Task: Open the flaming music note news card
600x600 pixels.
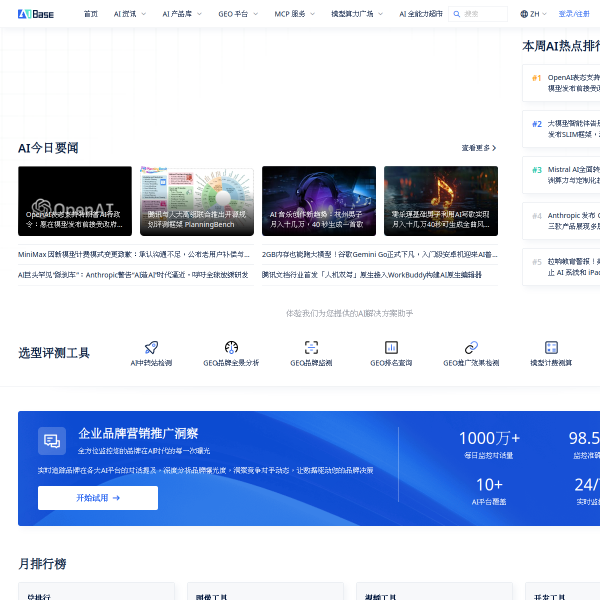Action: tap(441, 201)
